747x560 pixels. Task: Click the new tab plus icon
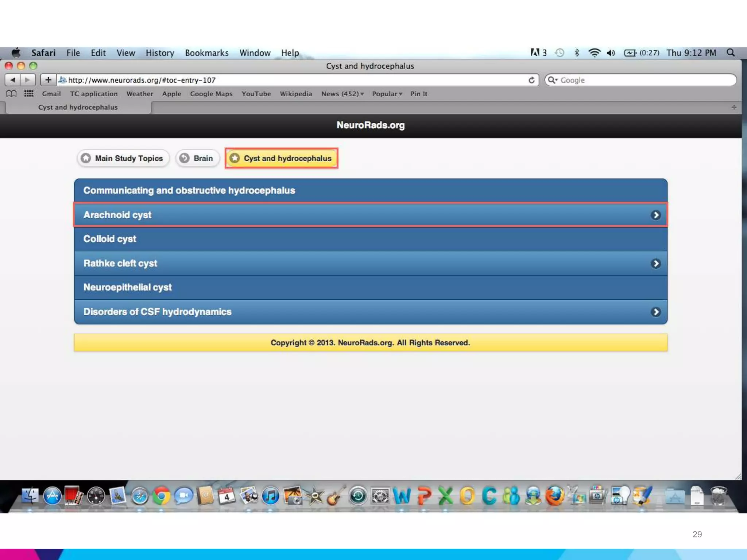click(734, 107)
